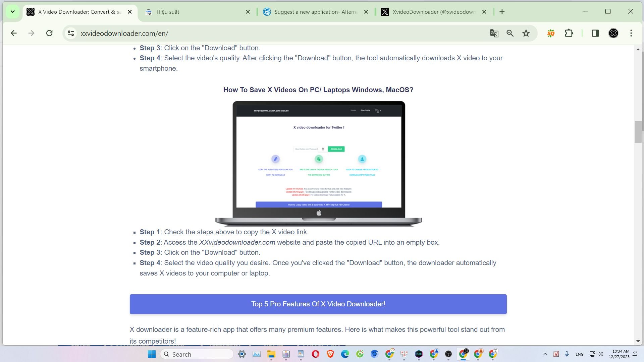Click the XXvideodownloader.com website link
The image size is (644, 362).
click(x=237, y=242)
